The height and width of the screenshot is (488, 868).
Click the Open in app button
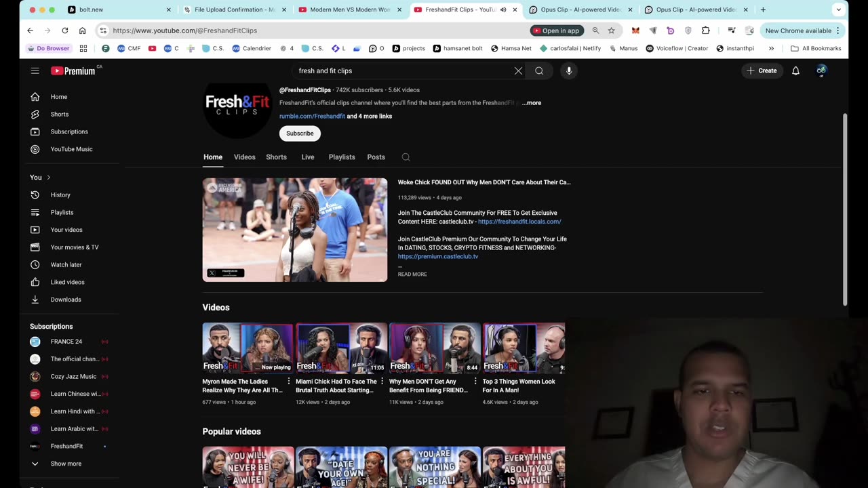tap(557, 30)
